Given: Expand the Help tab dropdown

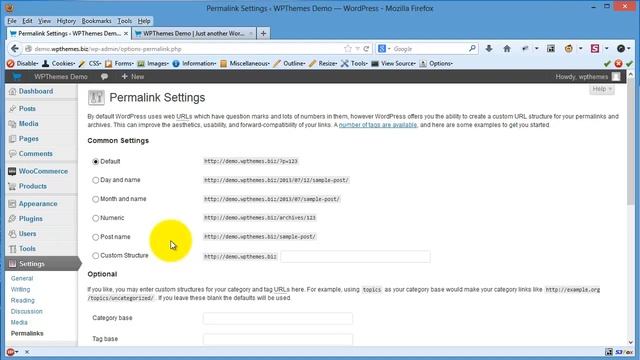Looking at the screenshot, I should [602, 89].
